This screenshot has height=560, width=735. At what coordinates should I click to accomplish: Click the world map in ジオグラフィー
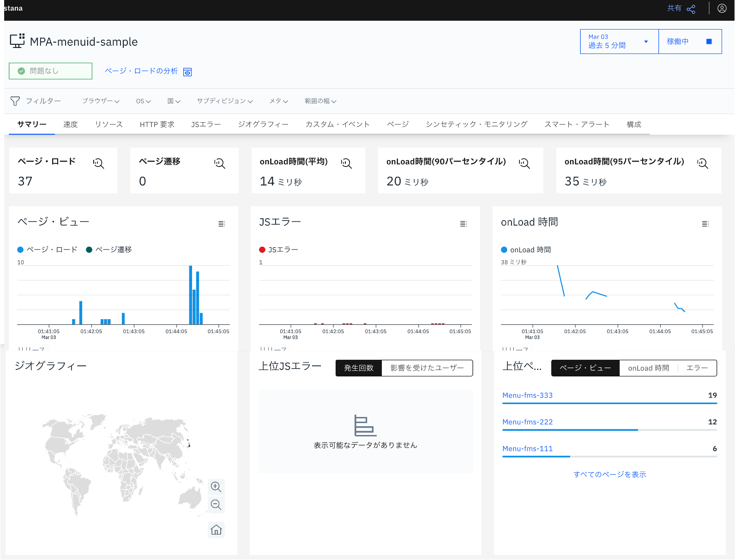coord(124,464)
